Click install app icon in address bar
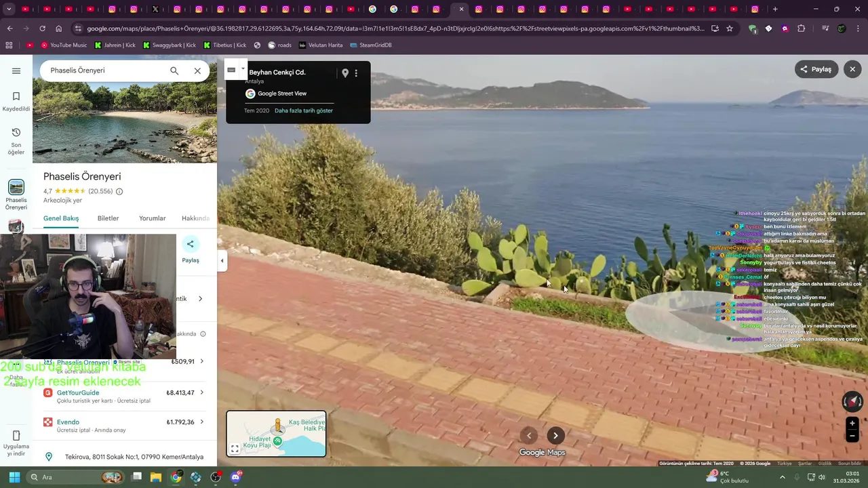 [715, 28]
